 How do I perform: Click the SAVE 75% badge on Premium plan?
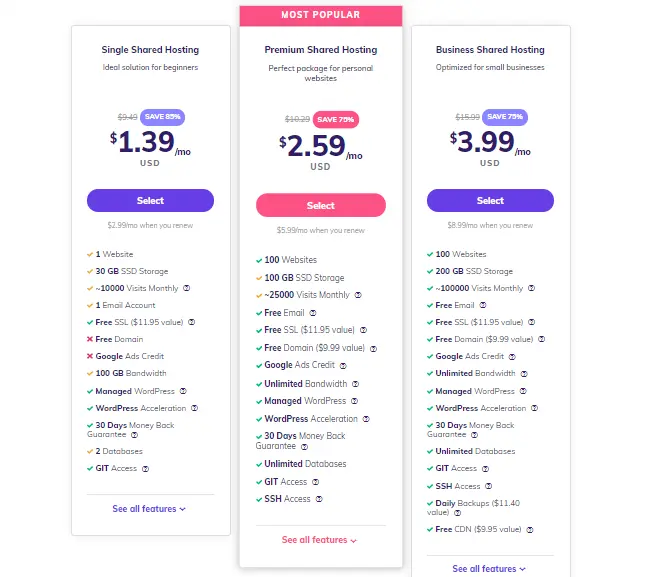[336, 119]
